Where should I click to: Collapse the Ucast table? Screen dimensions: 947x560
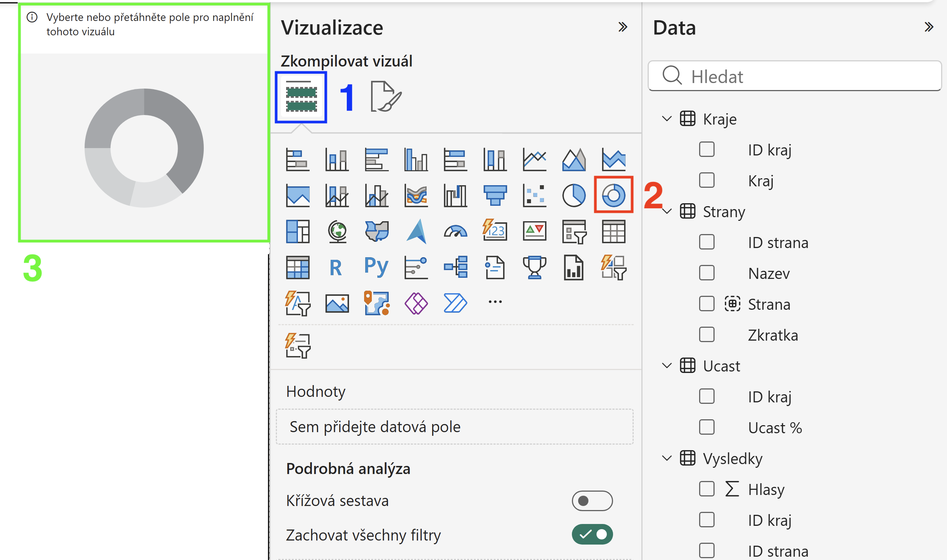(x=667, y=366)
